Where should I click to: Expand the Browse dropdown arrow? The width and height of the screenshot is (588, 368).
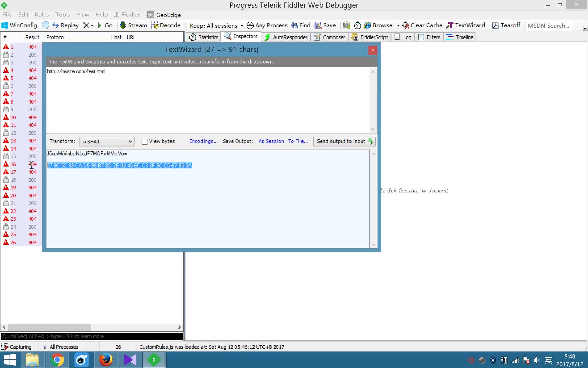[x=398, y=26]
